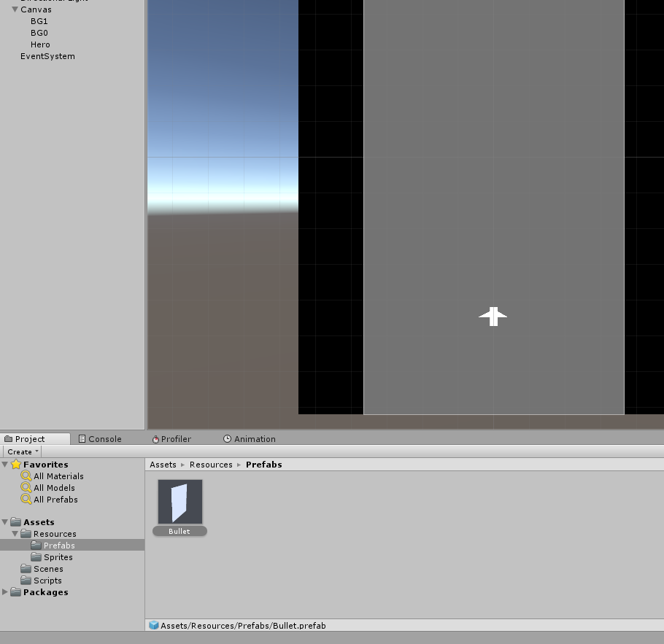Screen dimensions: 664x644
Task: Click the Favorites star icon
Action: [x=16, y=465]
